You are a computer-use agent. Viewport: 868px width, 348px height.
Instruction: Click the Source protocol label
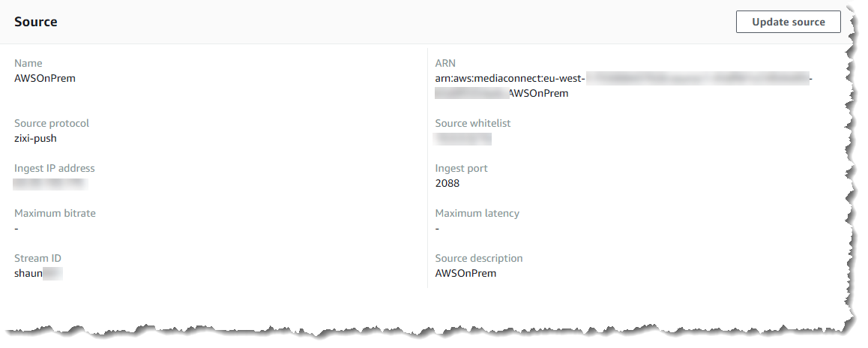[52, 123]
